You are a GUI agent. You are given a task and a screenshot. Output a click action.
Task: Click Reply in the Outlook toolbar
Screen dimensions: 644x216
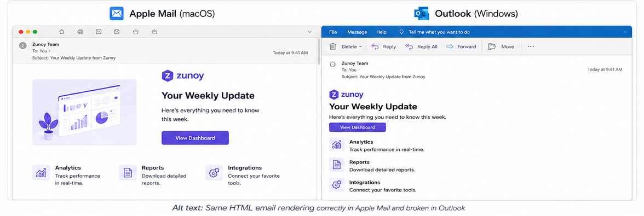click(383, 46)
